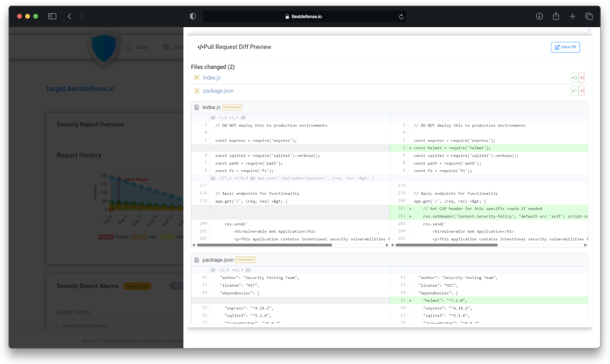Click the horizontal scrollbar under the index.js diff
Screen dimensions: 610x364
click(263, 245)
